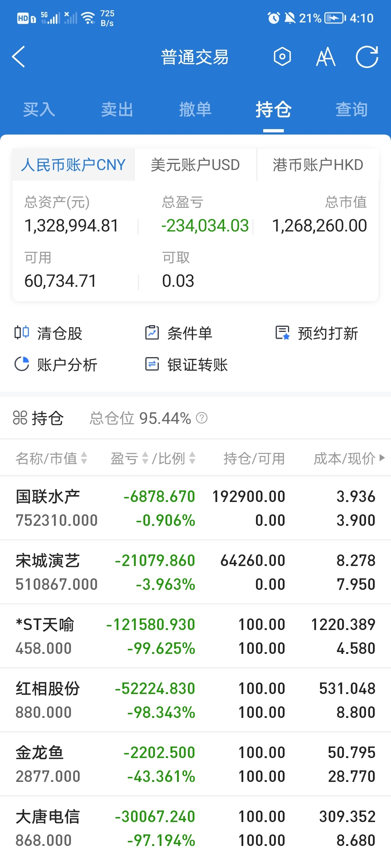
Task: Tap the back arrow icon
Action: pyautogui.click(x=18, y=57)
